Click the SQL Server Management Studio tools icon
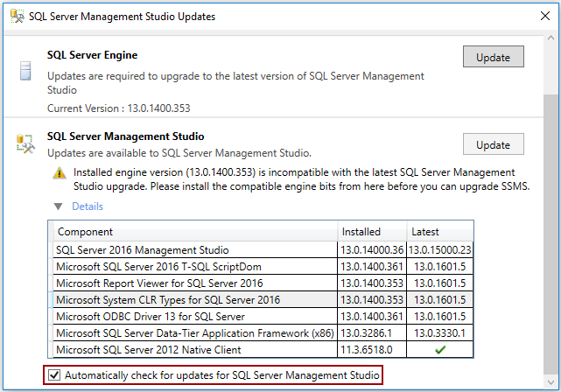Screen dimensions: 561x392 tap(25, 144)
